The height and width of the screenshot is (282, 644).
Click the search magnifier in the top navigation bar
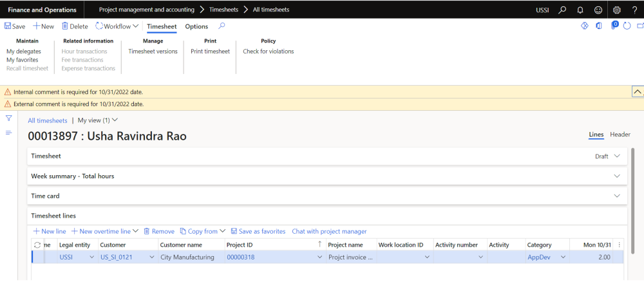(562, 10)
